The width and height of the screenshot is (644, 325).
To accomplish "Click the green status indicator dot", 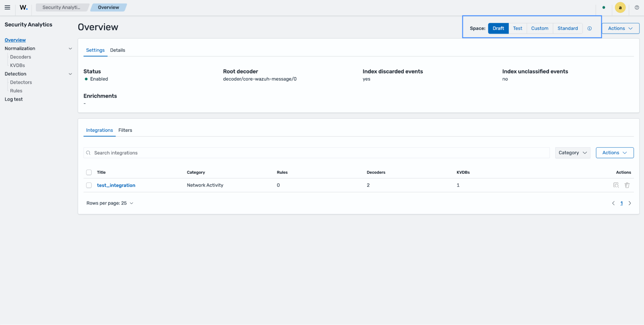I will click(x=603, y=7).
